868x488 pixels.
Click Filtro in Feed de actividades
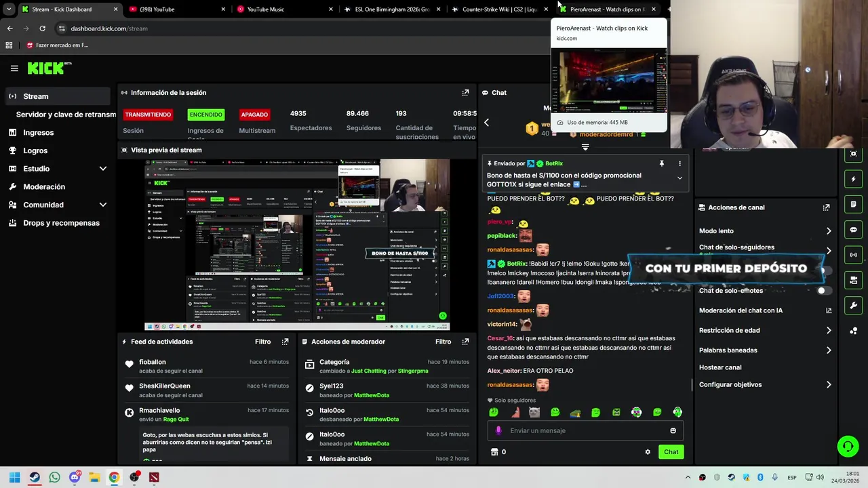coord(262,342)
